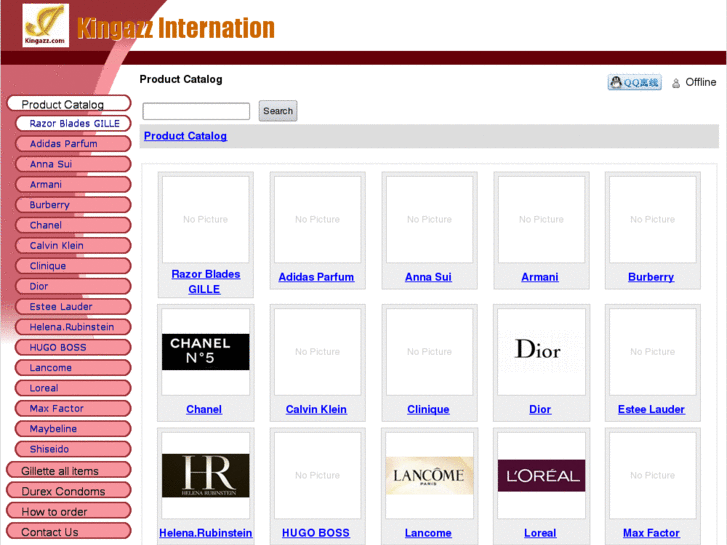Open Max Factor in the sidebar

coord(73,409)
